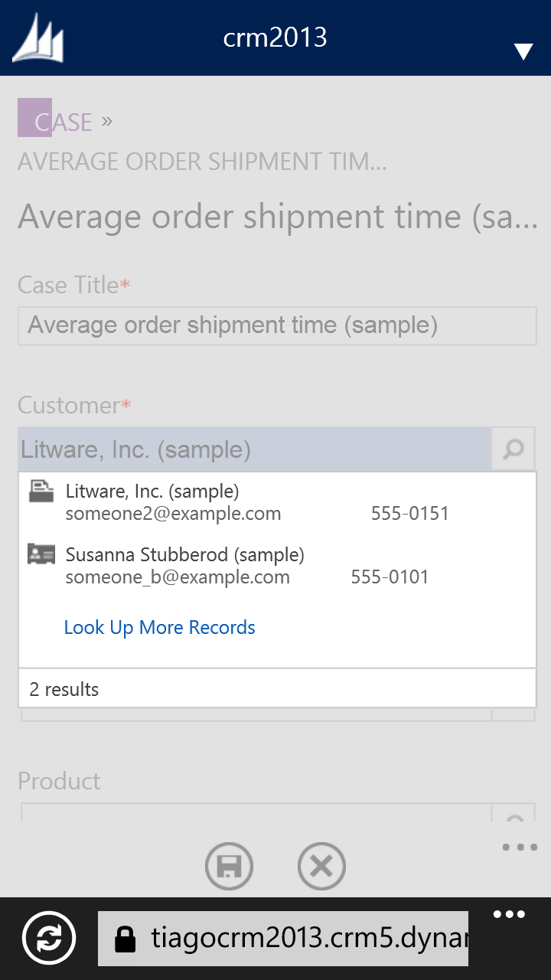Open Look Up More Records link

click(x=159, y=628)
